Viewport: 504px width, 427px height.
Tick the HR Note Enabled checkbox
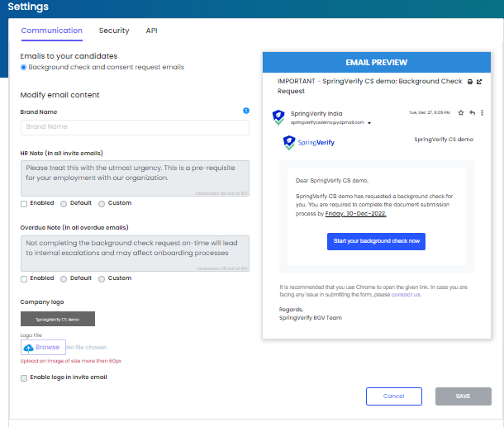pyautogui.click(x=24, y=204)
